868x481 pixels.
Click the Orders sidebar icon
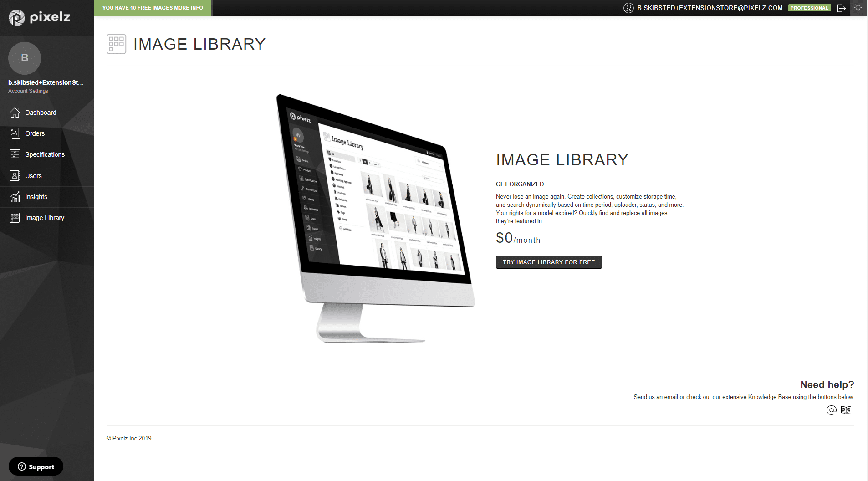point(15,133)
